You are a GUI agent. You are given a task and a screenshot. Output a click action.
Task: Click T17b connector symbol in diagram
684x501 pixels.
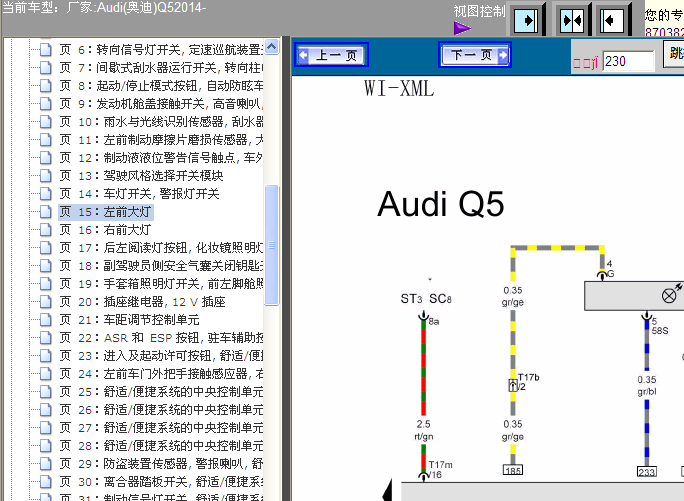pyautogui.click(x=513, y=385)
